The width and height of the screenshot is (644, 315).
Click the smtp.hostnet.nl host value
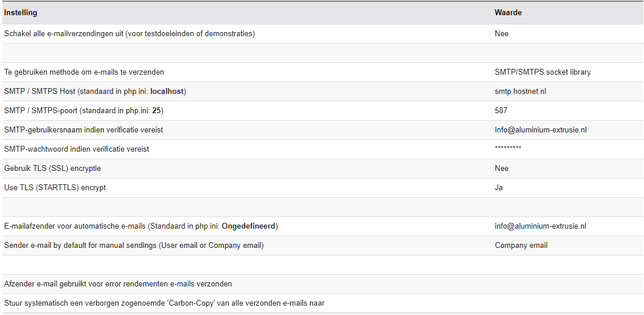click(520, 92)
